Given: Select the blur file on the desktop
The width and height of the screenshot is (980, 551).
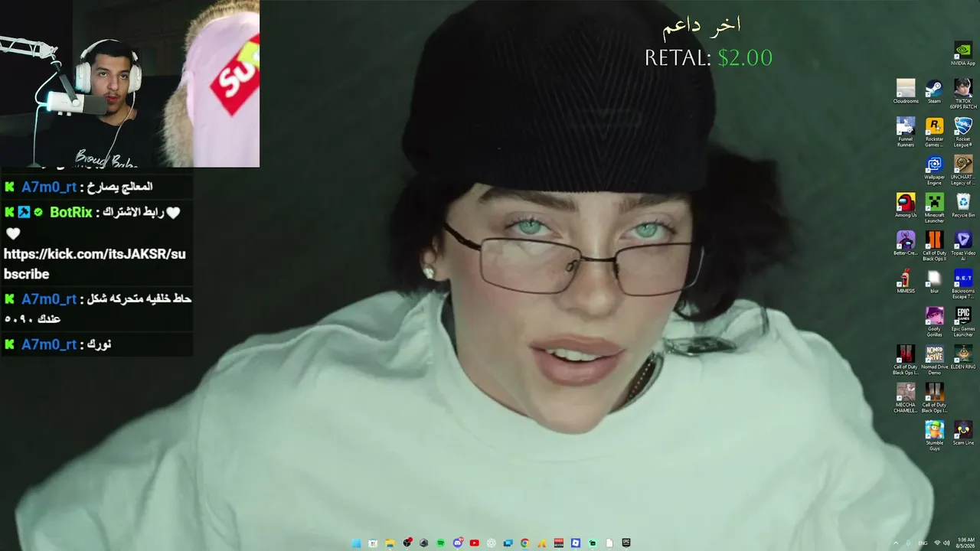Looking at the screenshot, I should click(934, 280).
